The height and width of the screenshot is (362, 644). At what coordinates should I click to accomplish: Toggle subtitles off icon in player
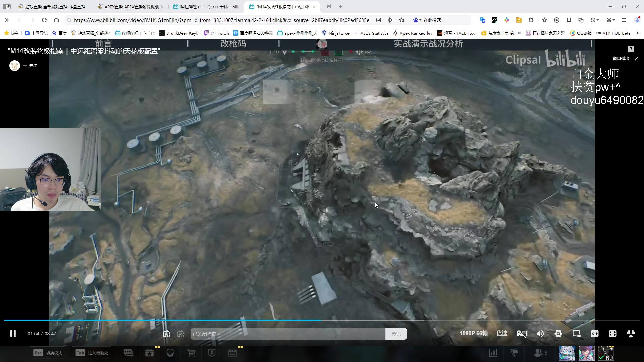pos(522,334)
